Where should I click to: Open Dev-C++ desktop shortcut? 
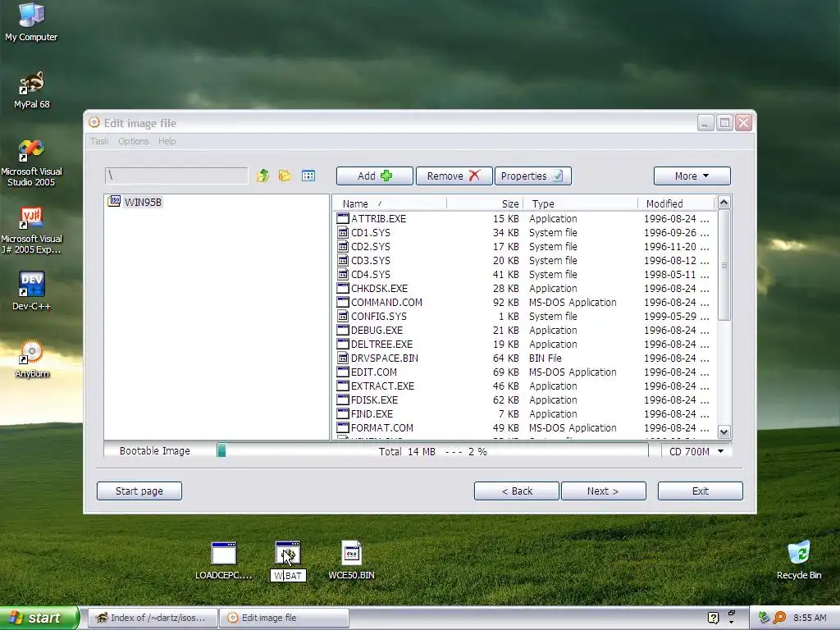(x=32, y=291)
